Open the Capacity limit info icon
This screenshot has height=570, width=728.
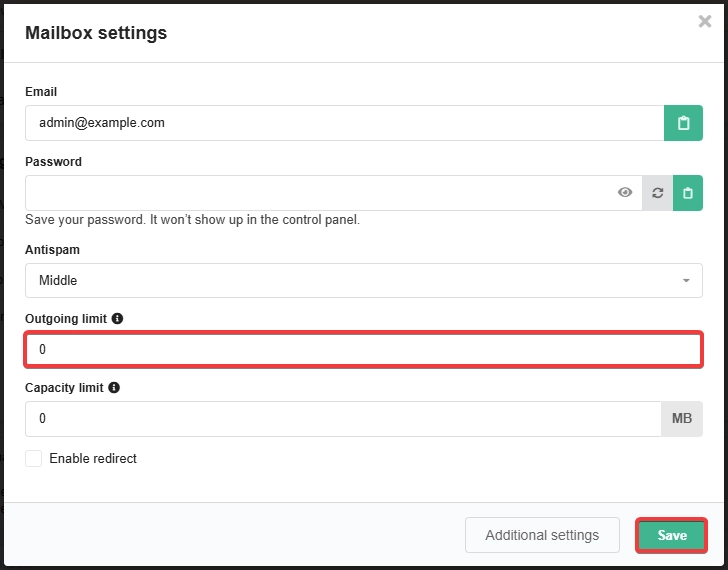tap(114, 388)
